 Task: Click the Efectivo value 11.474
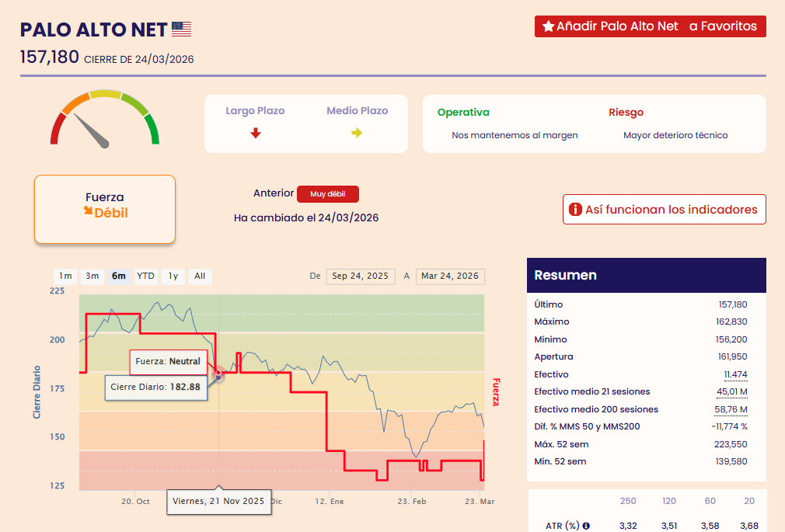point(735,374)
